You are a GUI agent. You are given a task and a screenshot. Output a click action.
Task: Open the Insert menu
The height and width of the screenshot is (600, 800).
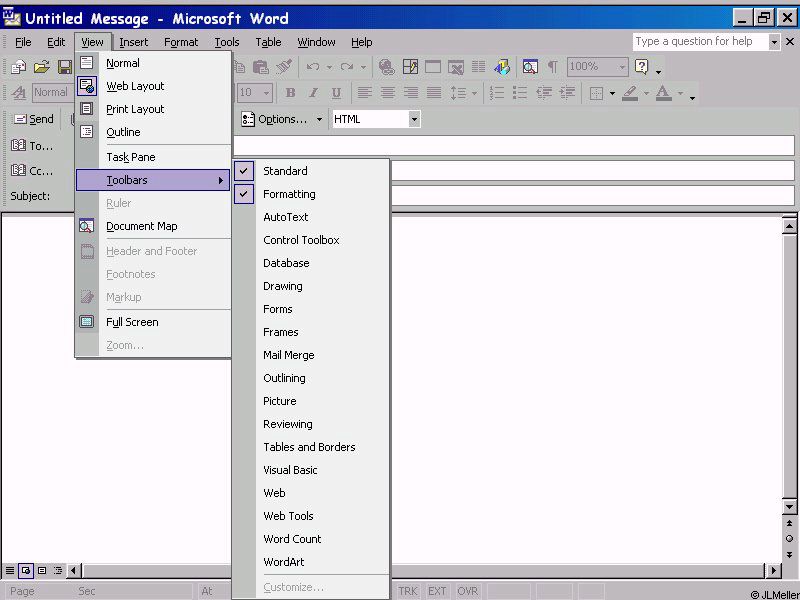click(x=133, y=42)
